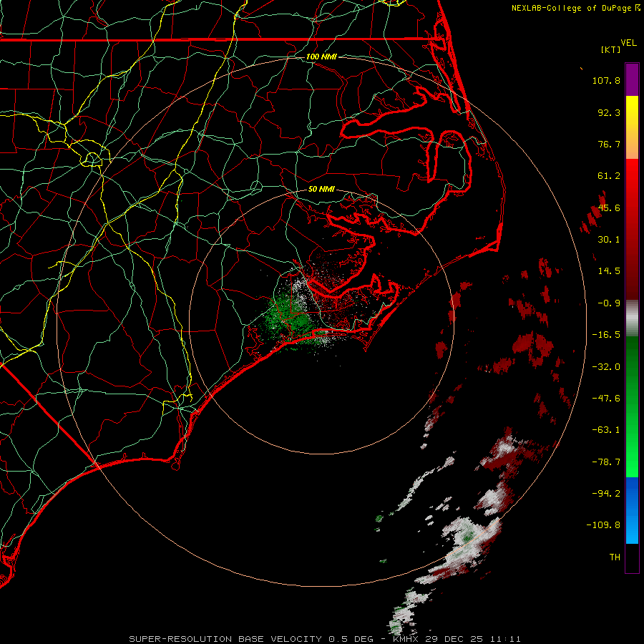This screenshot has width=644, height=644.
Task: Pick the purple segment of color bar
Action: pyautogui.click(x=632, y=80)
